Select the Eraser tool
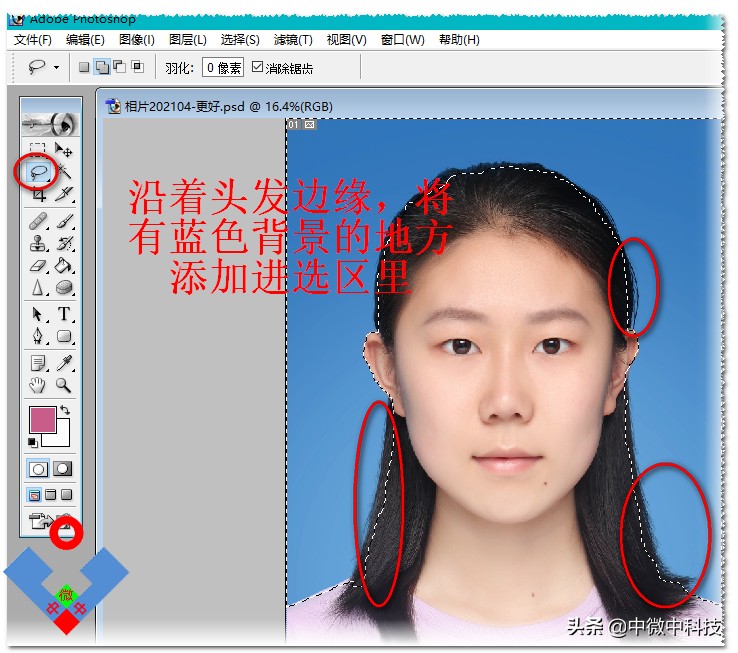The width and height of the screenshot is (738, 653). point(38,266)
